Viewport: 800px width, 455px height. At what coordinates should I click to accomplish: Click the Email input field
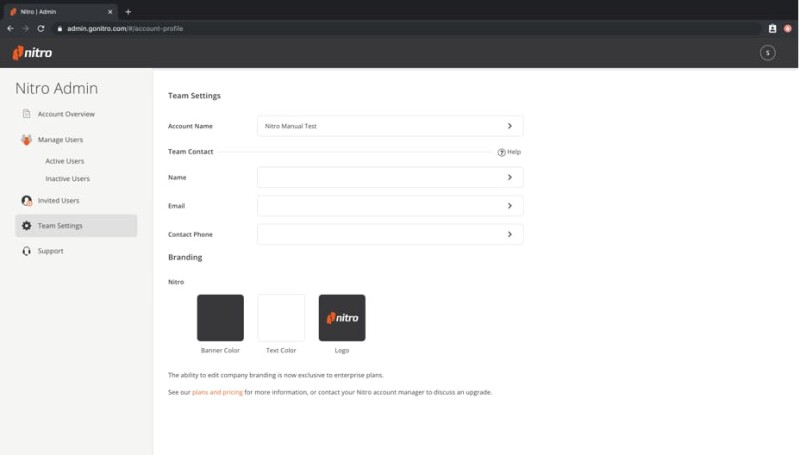pyautogui.click(x=390, y=206)
